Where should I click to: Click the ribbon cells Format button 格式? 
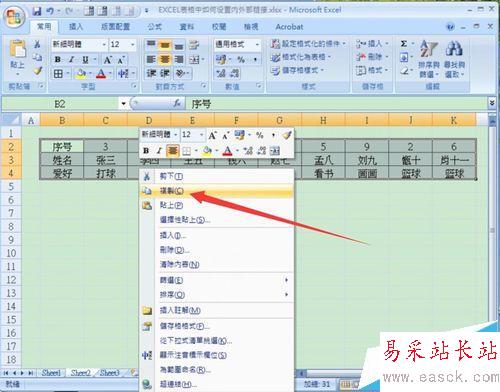coord(372,70)
